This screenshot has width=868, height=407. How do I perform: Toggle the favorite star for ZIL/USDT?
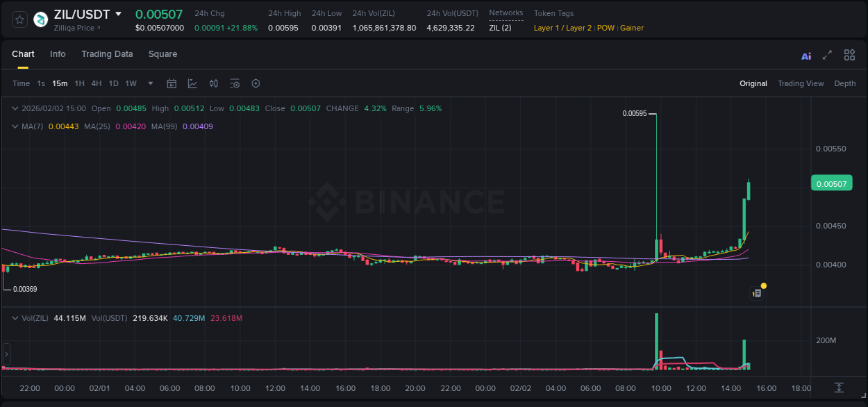tap(19, 19)
